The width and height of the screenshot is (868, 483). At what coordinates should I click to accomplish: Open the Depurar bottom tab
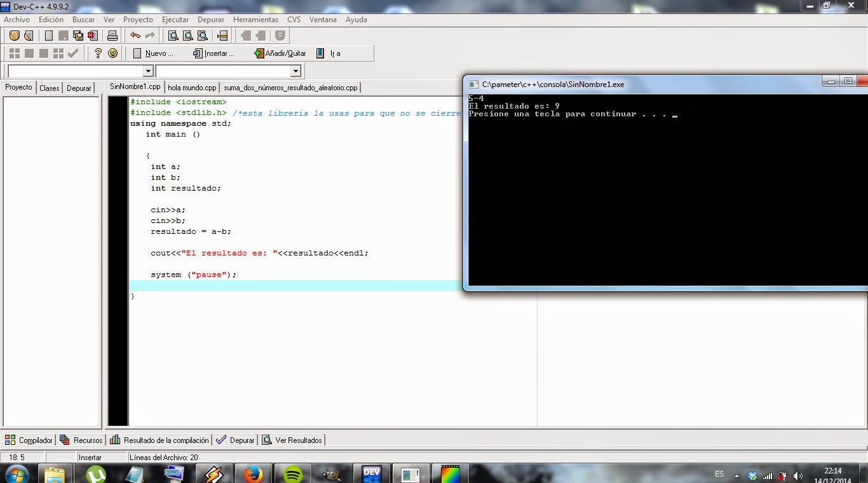235,440
